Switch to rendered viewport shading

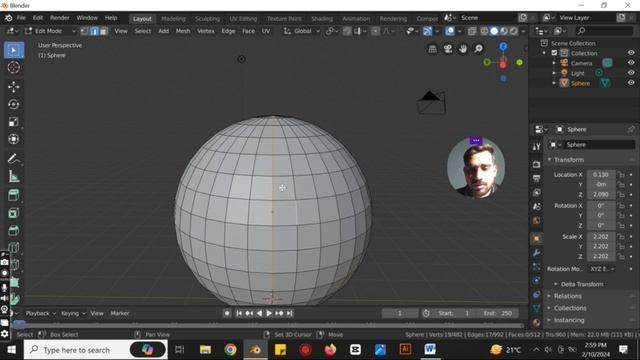pos(513,31)
